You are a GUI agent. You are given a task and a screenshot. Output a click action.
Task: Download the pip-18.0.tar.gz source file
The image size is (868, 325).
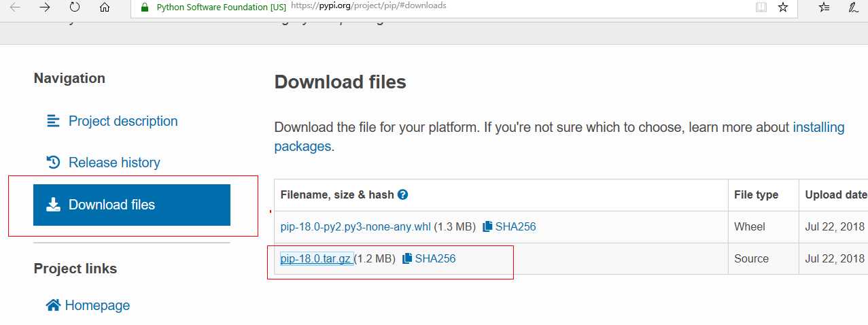[316, 258]
